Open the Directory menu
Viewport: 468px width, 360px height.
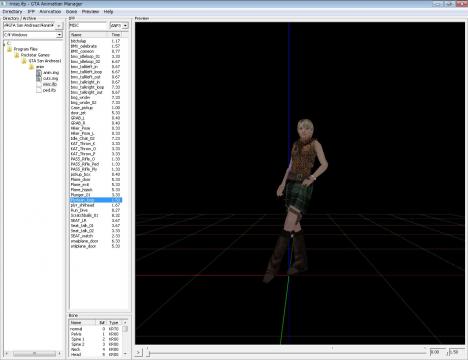(12, 12)
